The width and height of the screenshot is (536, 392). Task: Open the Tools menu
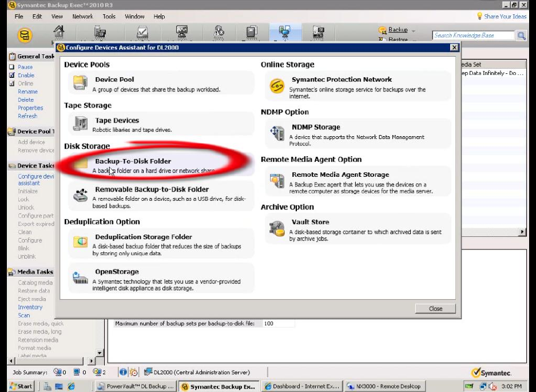click(109, 17)
